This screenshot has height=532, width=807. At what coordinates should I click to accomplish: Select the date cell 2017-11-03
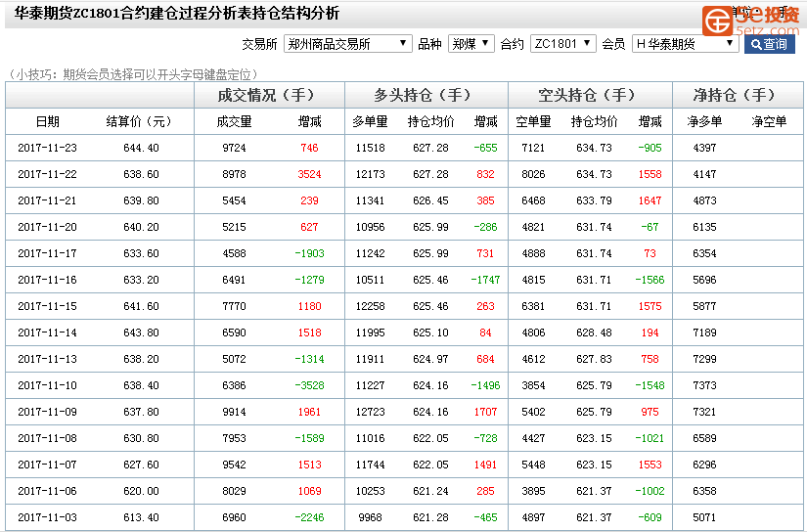click(47, 517)
